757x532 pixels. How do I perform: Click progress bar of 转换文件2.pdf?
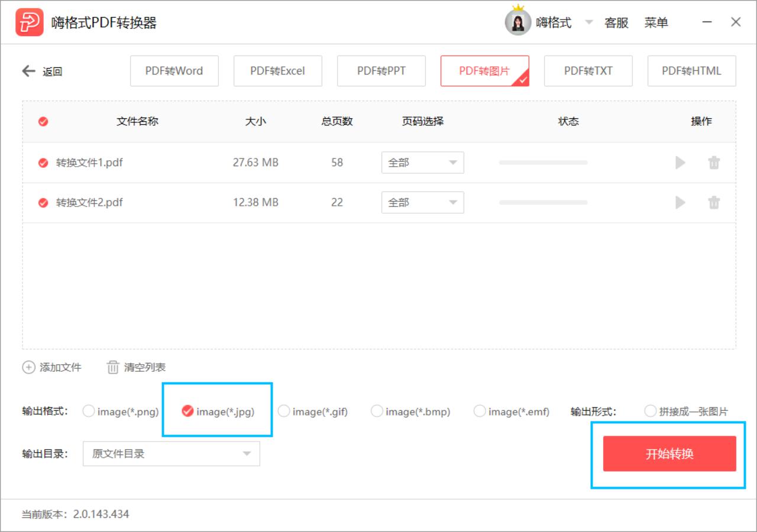coord(544,203)
